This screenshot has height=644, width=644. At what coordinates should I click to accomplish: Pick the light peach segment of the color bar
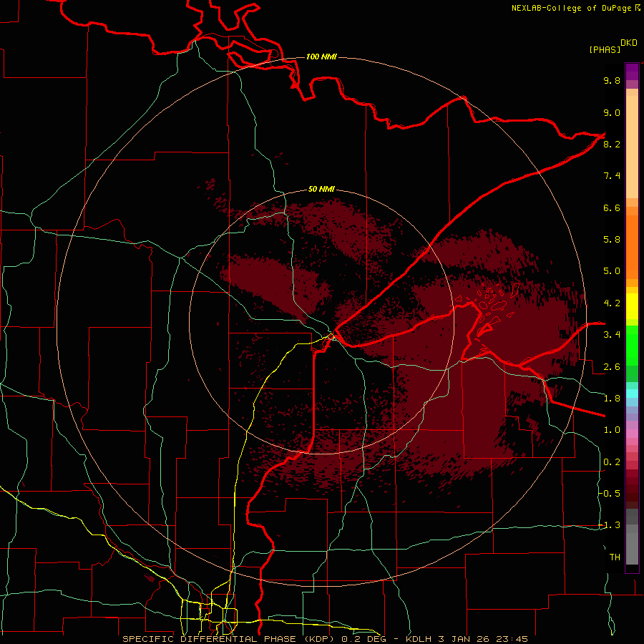tap(632, 148)
